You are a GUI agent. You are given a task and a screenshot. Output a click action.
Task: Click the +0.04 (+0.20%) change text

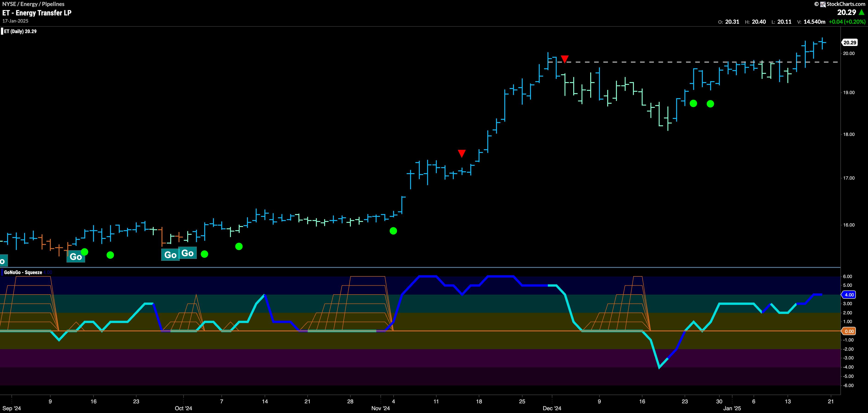tap(847, 22)
